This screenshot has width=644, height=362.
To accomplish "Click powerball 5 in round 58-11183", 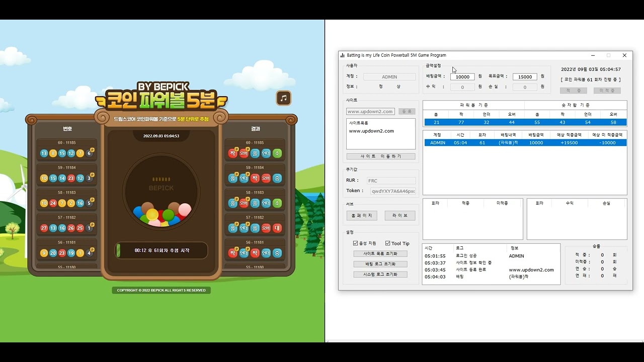I will [x=90, y=203].
